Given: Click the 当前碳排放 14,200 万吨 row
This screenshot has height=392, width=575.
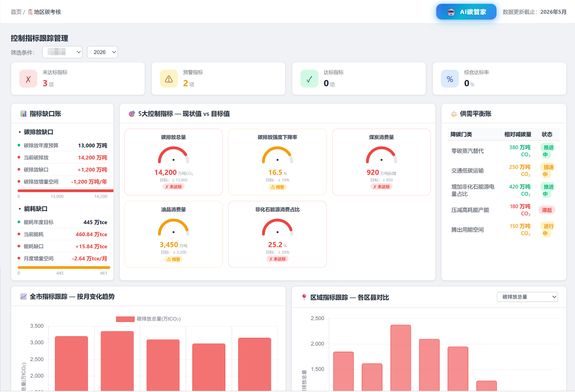Looking at the screenshot, I should click(63, 158).
